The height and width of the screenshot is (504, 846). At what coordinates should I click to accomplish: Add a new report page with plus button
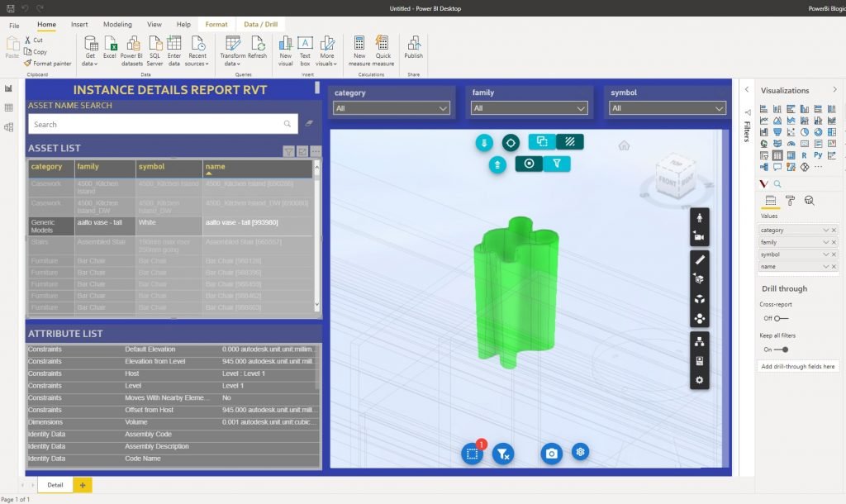tap(83, 485)
